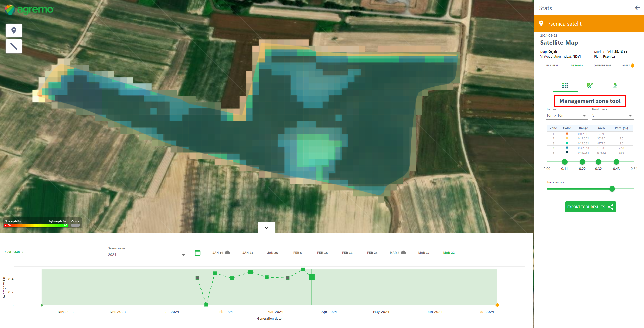Open the calendar date picker icon
Viewport: 644px width, 328px height.
(x=198, y=253)
